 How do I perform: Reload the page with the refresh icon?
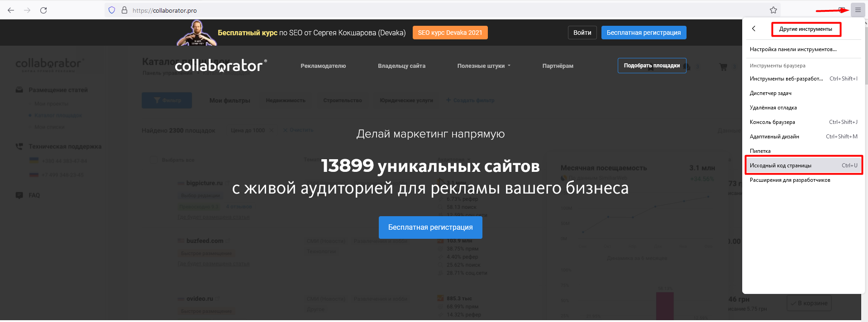point(43,10)
